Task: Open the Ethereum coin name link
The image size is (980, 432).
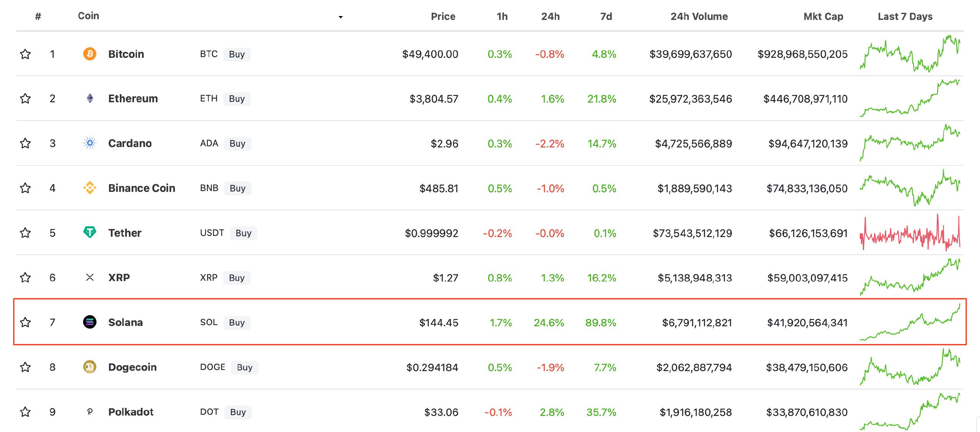Action: tap(133, 98)
